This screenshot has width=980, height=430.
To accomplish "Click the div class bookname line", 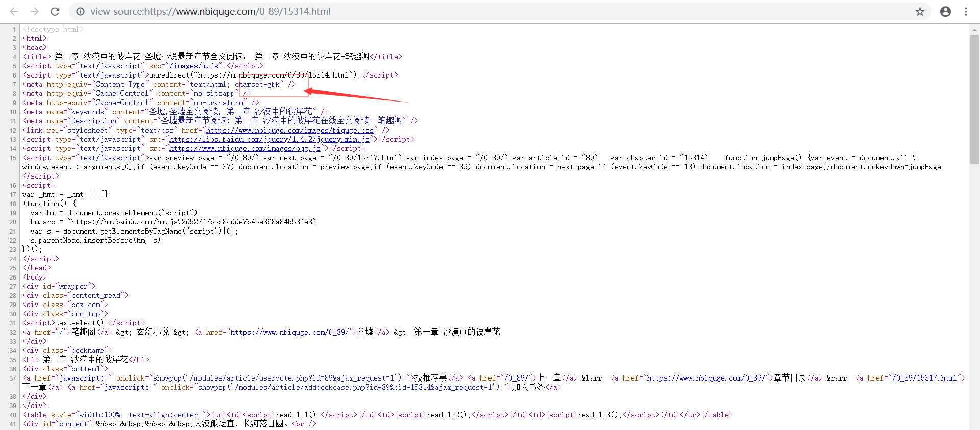I will tap(67, 350).
